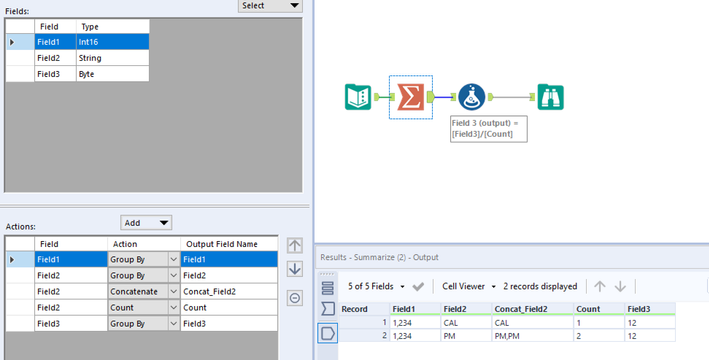
Task: Open the Results metadata list view icon
Action: click(327, 288)
